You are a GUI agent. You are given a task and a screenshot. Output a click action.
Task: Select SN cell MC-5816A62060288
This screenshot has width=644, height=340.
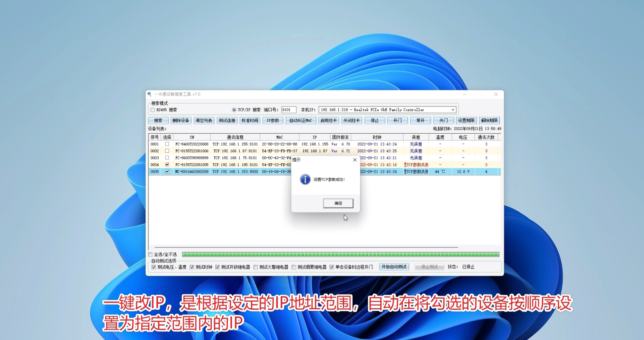click(192, 172)
